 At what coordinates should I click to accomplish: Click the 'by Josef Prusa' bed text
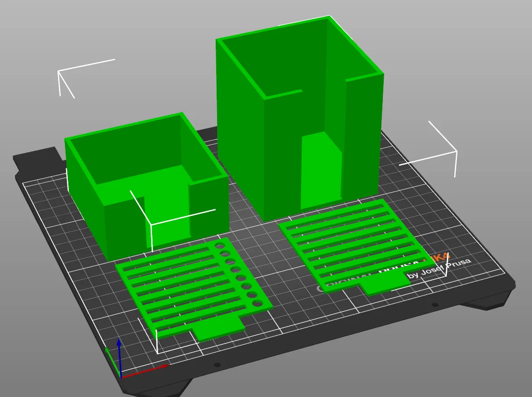click(x=439, y=268)
